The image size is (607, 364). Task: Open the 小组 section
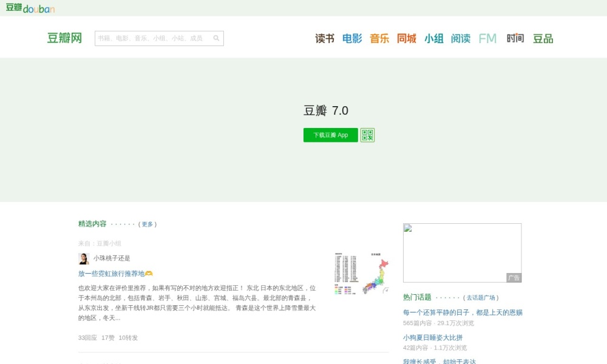pyautogui.click(x=434, y=38)
